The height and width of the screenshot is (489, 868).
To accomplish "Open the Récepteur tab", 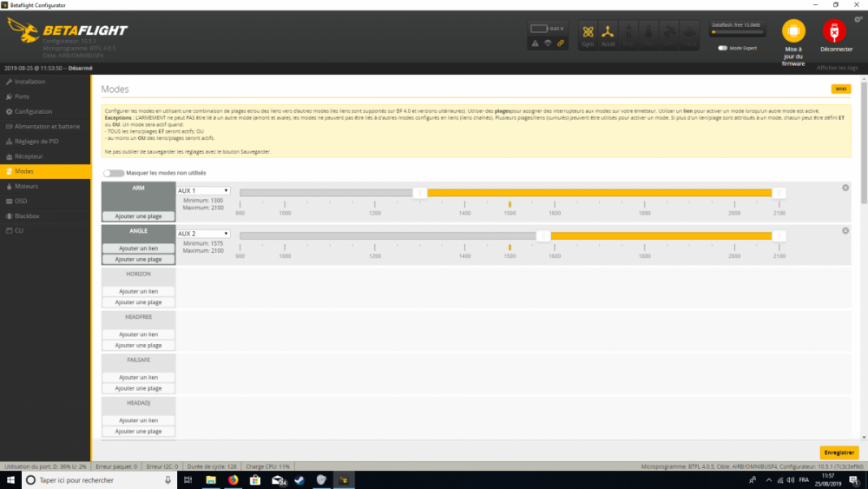I will point(45,156).
